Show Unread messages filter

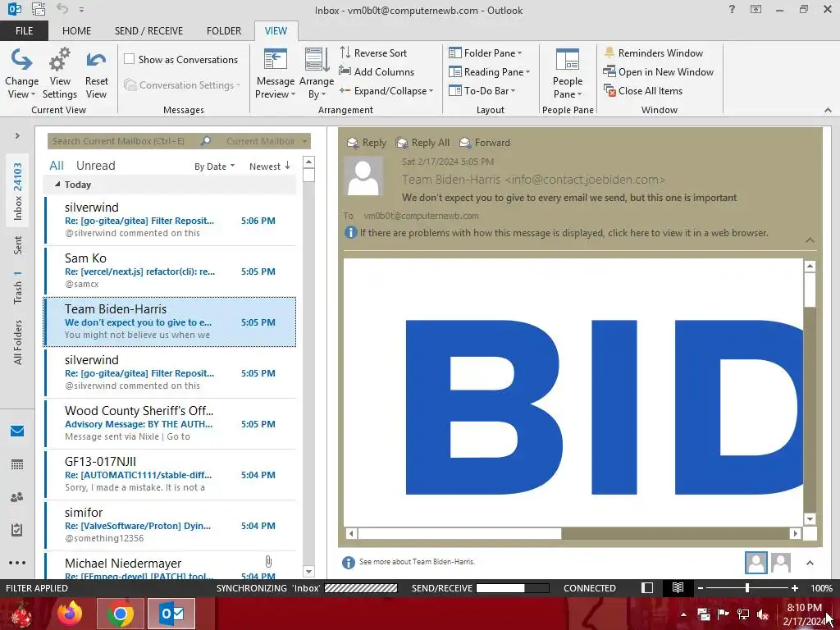95,166
